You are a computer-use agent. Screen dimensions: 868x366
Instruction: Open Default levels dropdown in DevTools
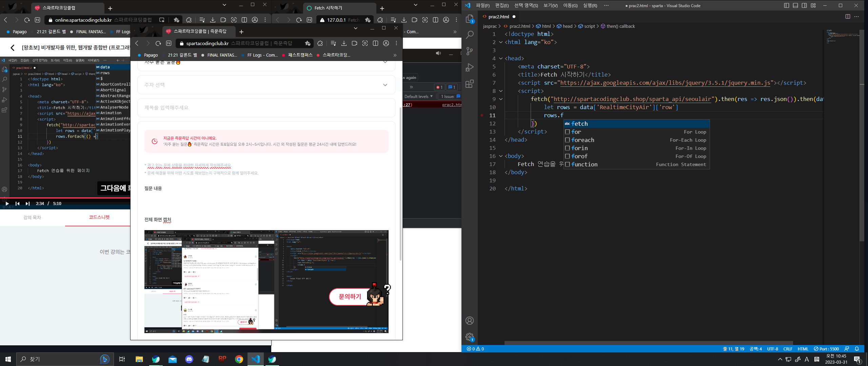point(419,97)
